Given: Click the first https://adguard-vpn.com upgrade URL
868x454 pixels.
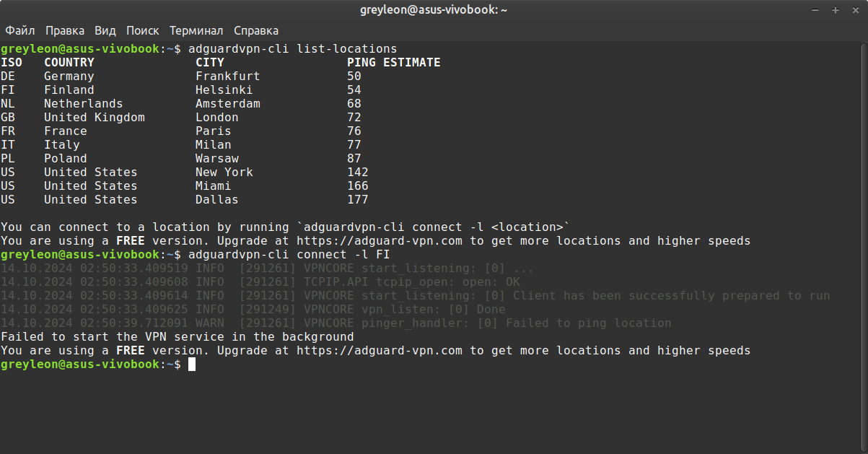Looking at the screenshot, I should (380, 241).
